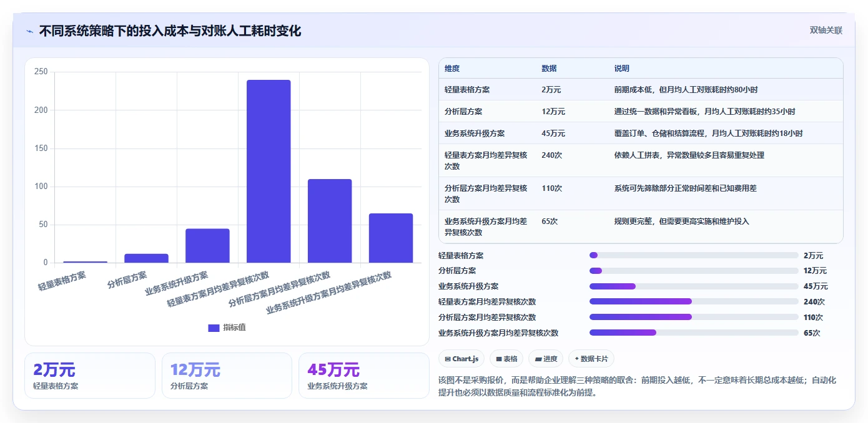This screenshot has width=868, height=423.
Task: Click the 分析层方案 progress bar
Action: point(694,271)
